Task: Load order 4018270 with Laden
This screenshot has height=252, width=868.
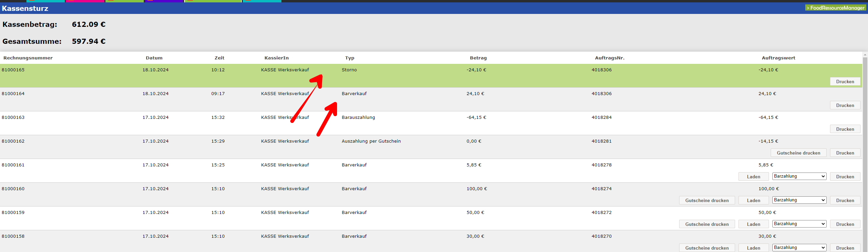Action: [x=753, y=248]
